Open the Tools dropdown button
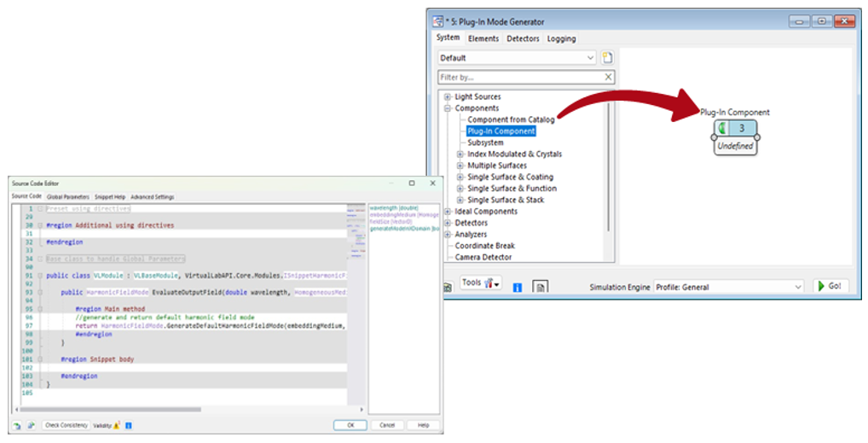The height and width of the screenshot is (443, 868). [481, 283]
